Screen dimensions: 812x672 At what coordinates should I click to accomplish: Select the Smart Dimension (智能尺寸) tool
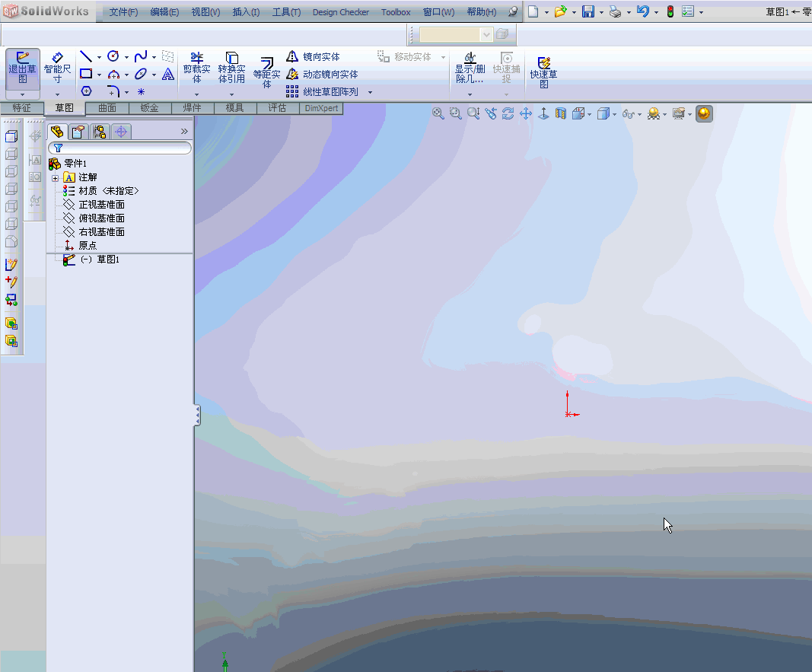pos(57,68)
